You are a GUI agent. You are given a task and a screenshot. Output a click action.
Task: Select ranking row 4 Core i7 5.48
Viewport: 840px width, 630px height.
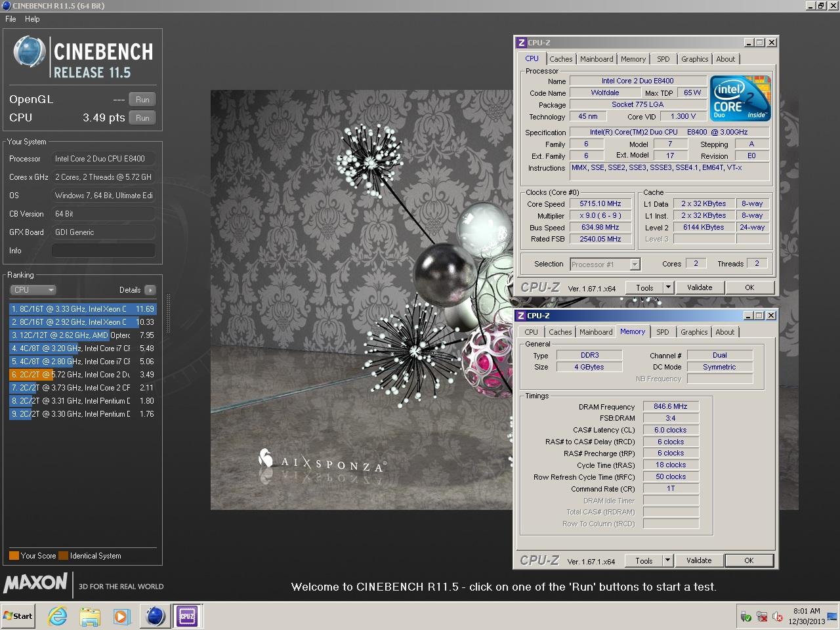click(83, 348)
